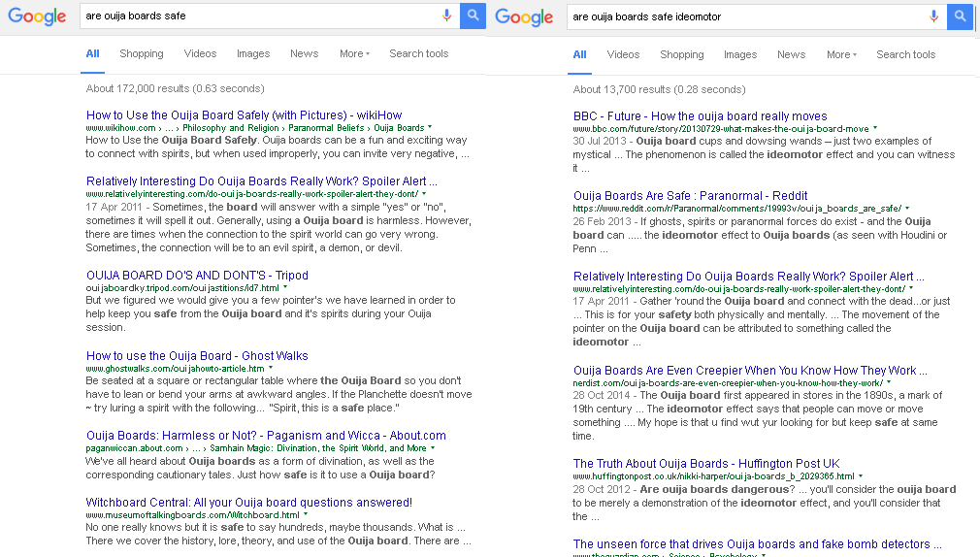Screen dimensions: 980x557
Task: Click the '28 Oct 2014' date in Nerdist snippet
Action: tap(602, 395)
